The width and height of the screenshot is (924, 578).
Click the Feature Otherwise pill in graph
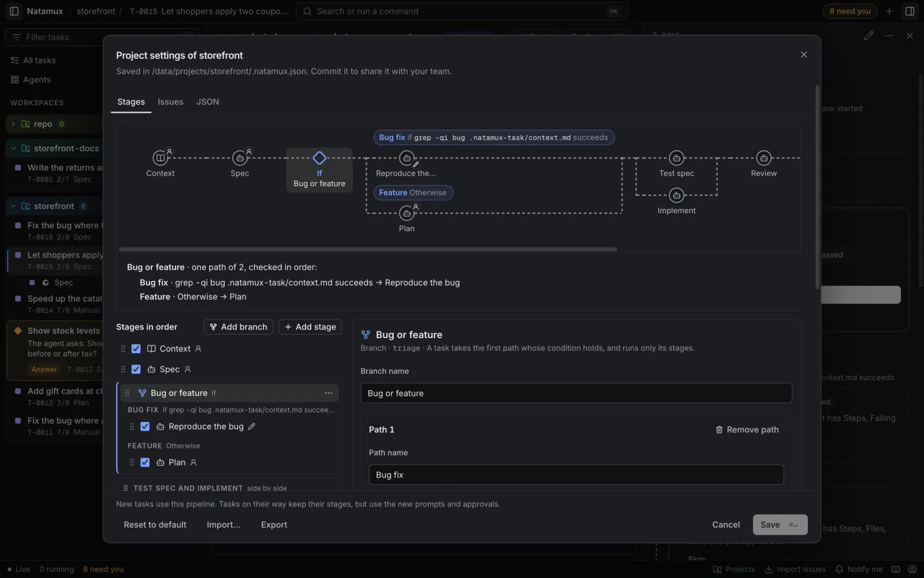tap(413, 192)
